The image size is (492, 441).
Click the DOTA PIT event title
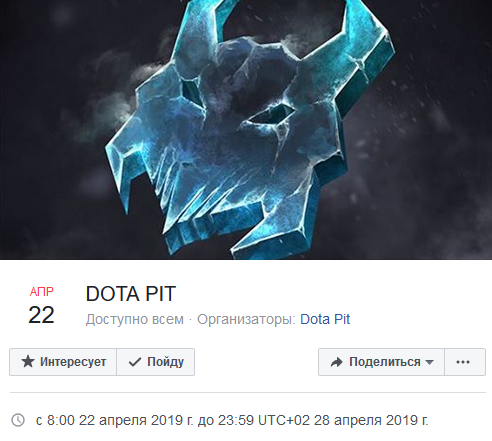pyautogui.click(x=131, y=294)
